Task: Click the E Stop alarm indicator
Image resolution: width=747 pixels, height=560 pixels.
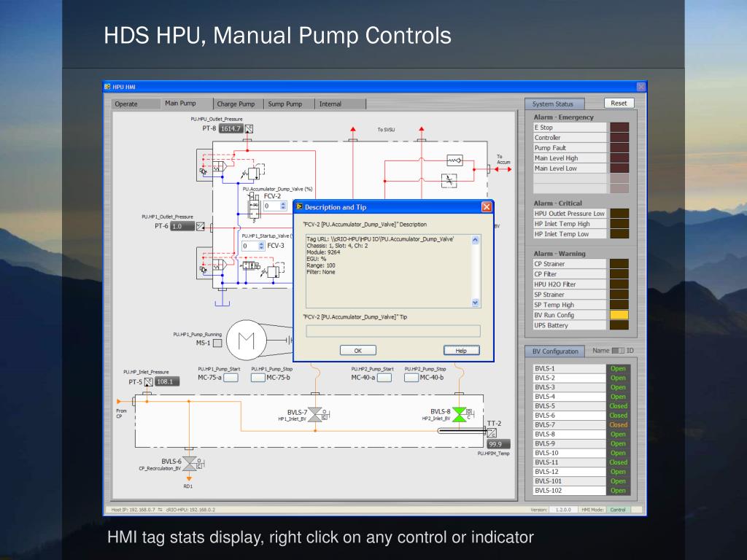Action: [x=619, y=127]
